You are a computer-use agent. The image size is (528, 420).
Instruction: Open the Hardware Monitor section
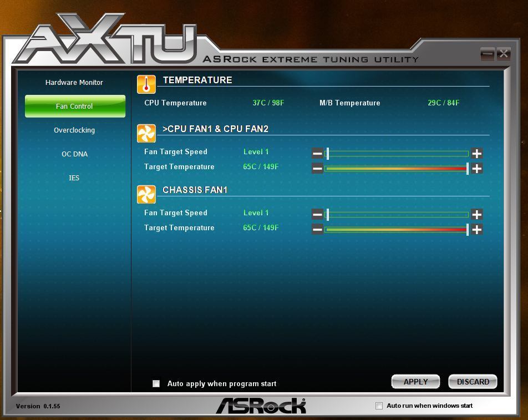click(x=74, y=83)
